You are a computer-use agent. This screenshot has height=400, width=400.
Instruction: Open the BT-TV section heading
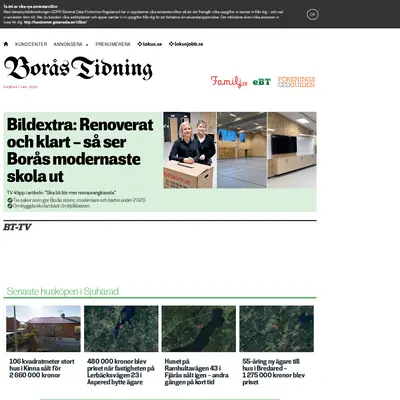[x=17, y=227]
